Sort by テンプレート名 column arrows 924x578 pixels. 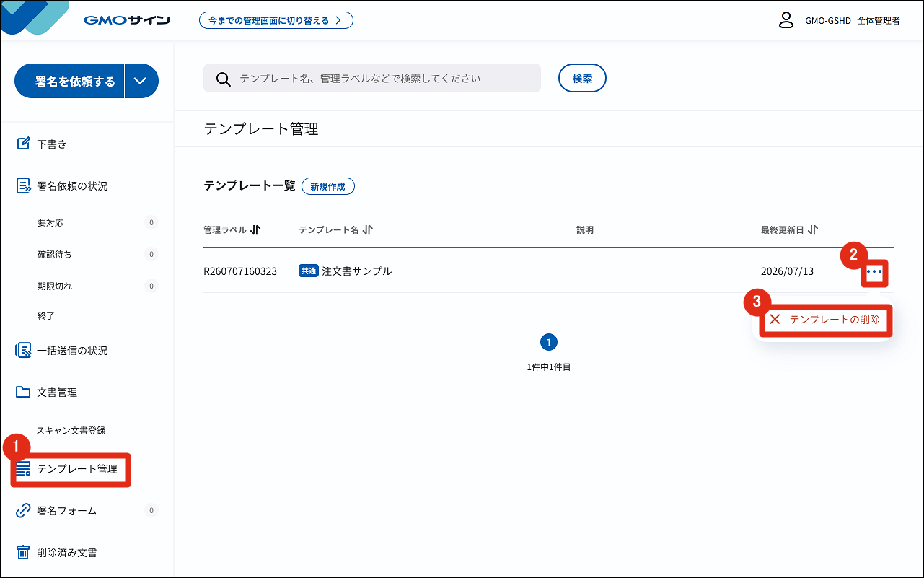click(x=368, y=229)
